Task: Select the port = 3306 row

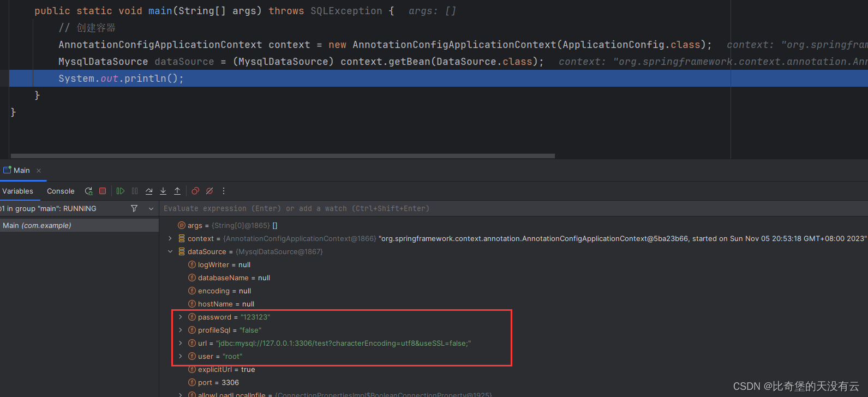Action: coord(513,382)
